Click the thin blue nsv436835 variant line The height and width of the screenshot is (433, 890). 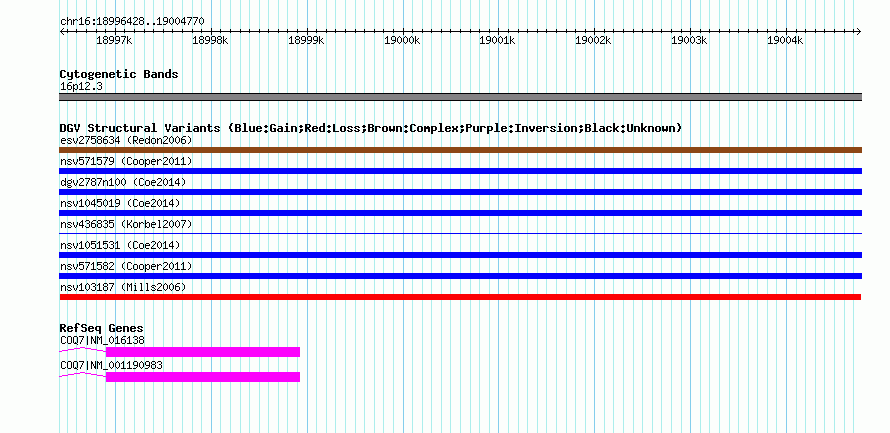(460, 233)
